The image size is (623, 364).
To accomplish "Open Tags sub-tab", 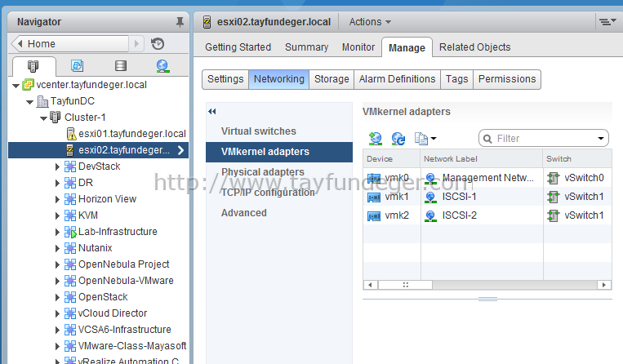I will [x=457, y=79].
